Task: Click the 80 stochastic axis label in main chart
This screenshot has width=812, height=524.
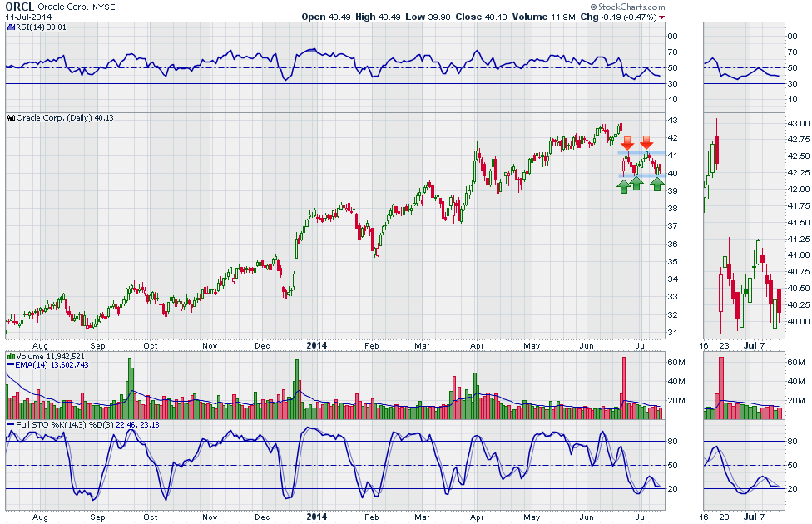Action: point(673,441)
